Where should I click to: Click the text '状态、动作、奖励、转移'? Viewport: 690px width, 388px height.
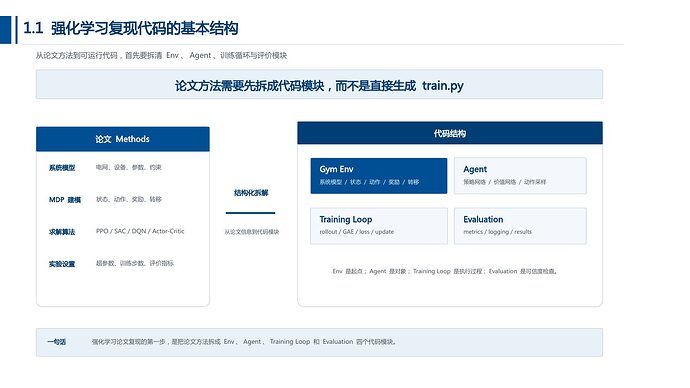pos(128,199)
